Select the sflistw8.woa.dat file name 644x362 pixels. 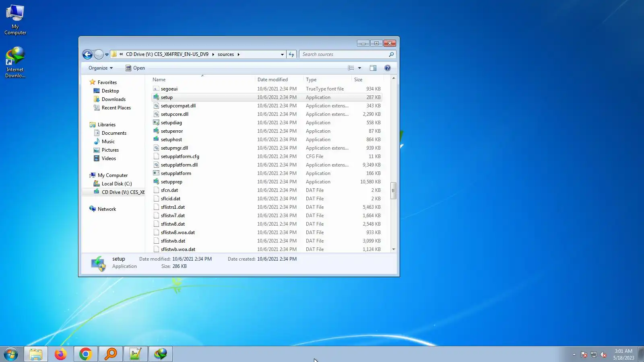[178, 232]
